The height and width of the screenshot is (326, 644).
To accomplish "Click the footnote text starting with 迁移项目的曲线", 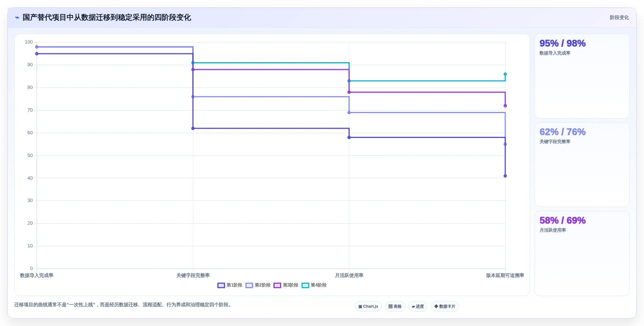I will (x=123, y=305).
